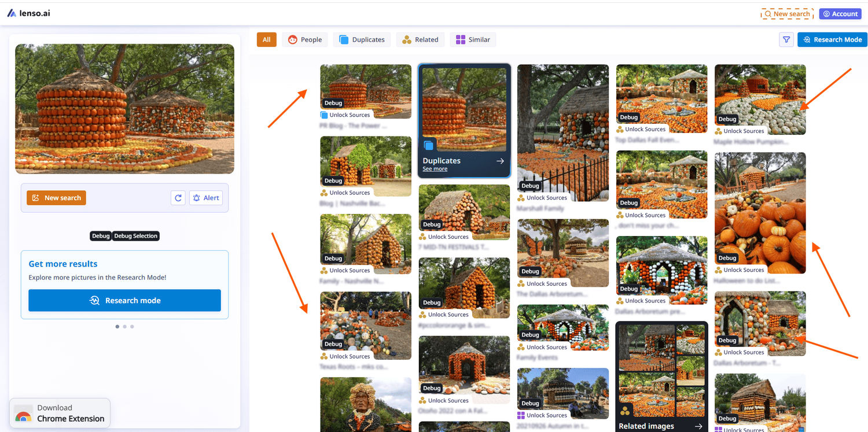868x432 pixels.
Task: Click the lenso.ai logo
Action: pos(28,13)
